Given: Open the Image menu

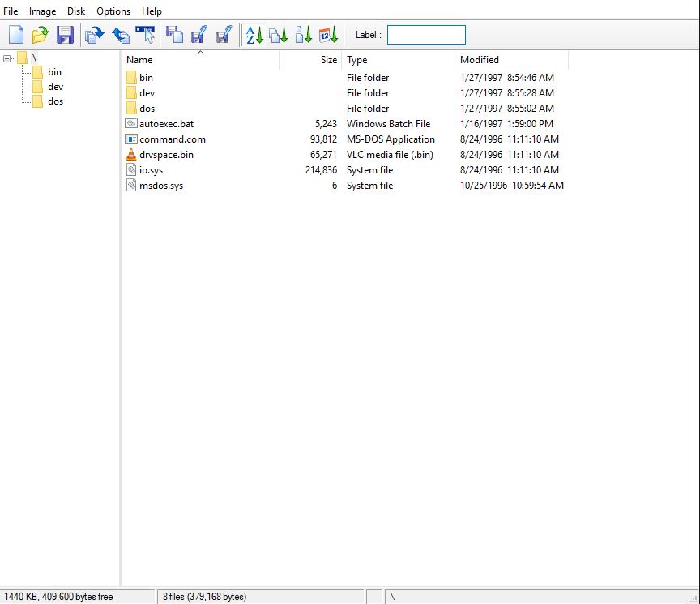Looking at the screenshot, I should click(x=42, y=11).
